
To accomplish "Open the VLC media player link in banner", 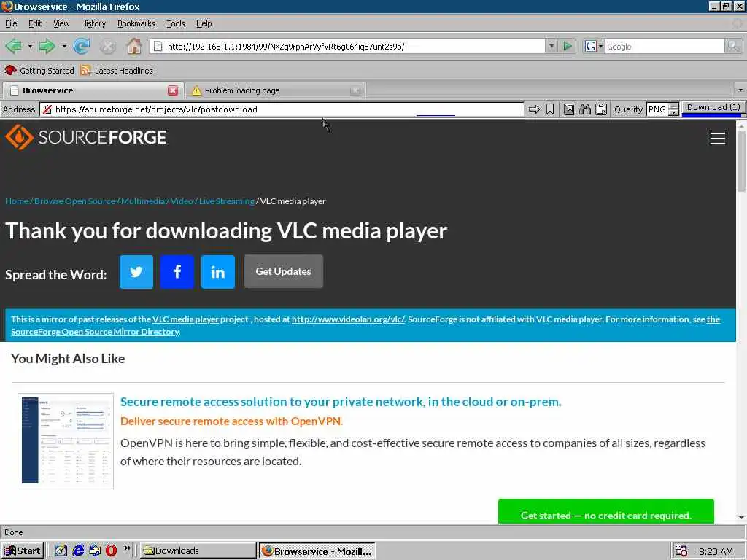I will coord(185,319).
